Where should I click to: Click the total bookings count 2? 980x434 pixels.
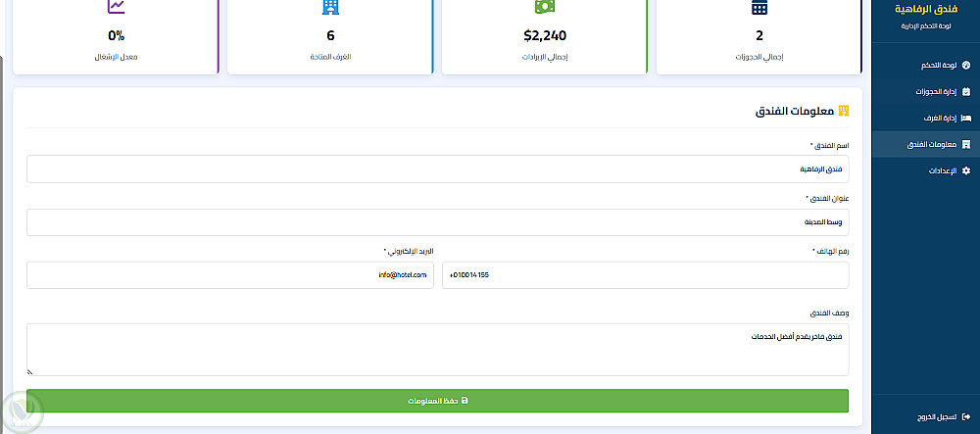[x=759, y=36]
